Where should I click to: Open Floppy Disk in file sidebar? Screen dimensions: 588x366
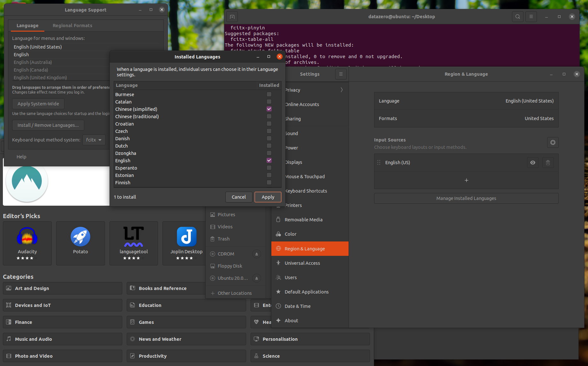pyautogui.click(x=236, y=266)
